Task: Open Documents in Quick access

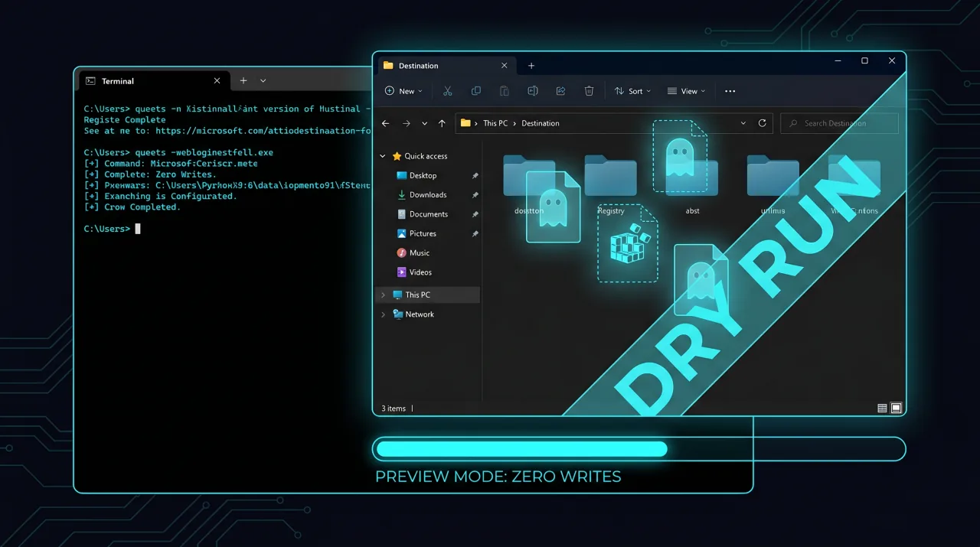Action: (428, 214)
